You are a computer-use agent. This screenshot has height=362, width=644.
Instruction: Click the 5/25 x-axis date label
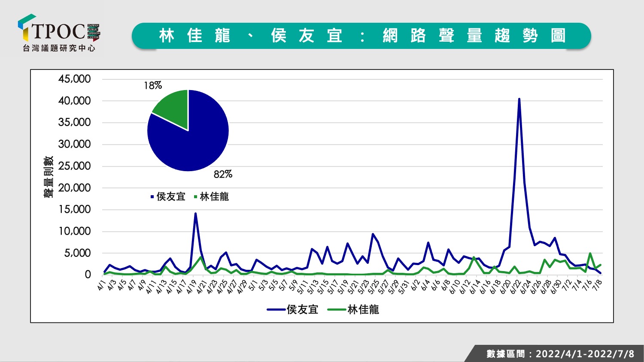pyautogui.click(x=374, y=286)
